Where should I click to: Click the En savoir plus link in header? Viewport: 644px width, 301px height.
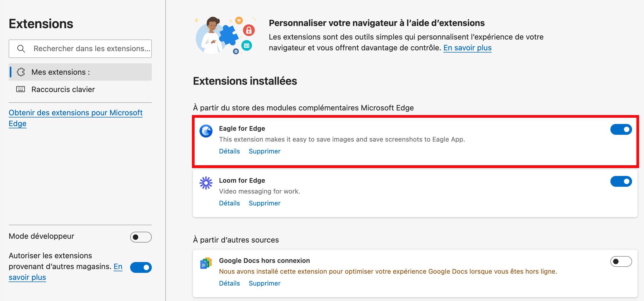pos(467,48)
